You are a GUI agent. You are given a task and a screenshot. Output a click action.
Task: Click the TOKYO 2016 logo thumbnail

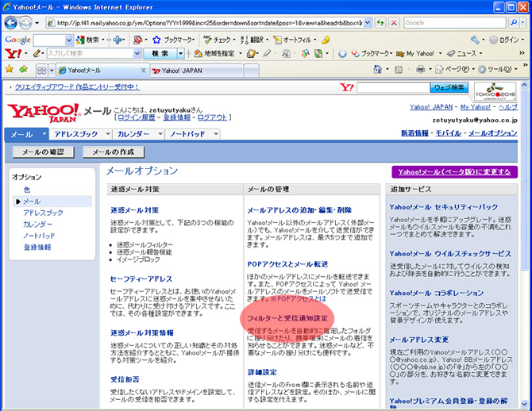click(x=495, y=91)
